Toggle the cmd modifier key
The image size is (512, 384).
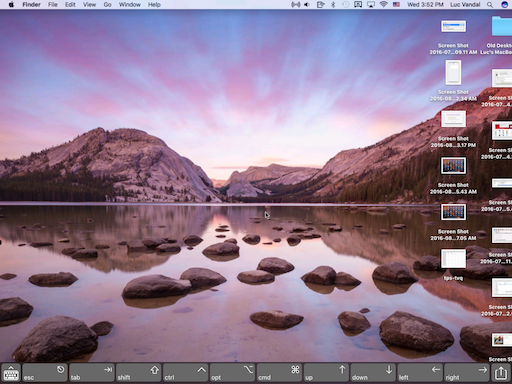[279, 373]
